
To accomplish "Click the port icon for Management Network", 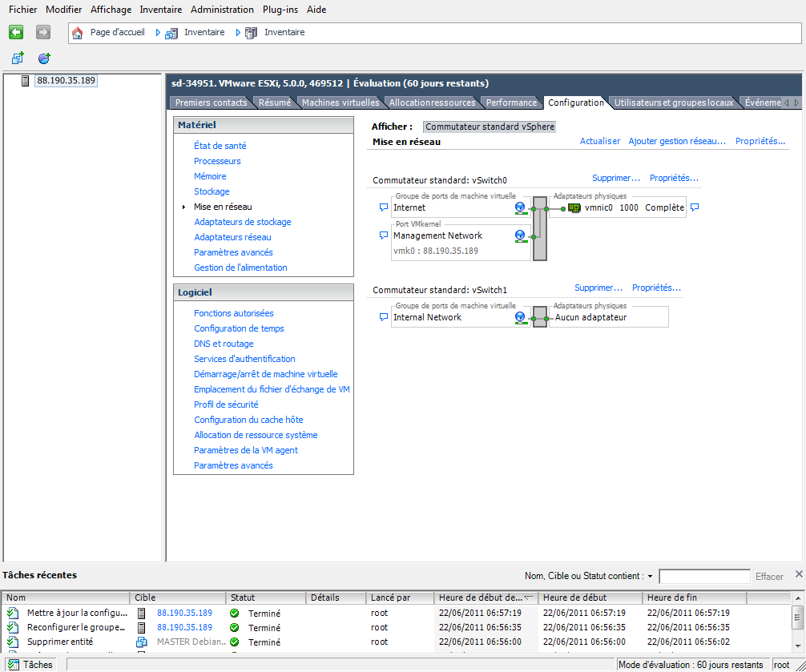I will click(x=521, y=235).
